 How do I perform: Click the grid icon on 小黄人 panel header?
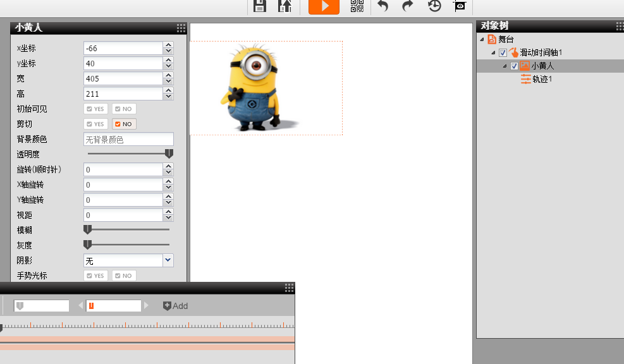click(181, 28)
